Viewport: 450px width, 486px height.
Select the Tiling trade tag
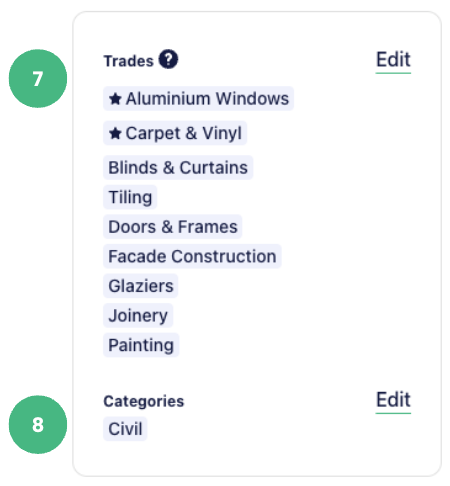(x=130, y=197)
